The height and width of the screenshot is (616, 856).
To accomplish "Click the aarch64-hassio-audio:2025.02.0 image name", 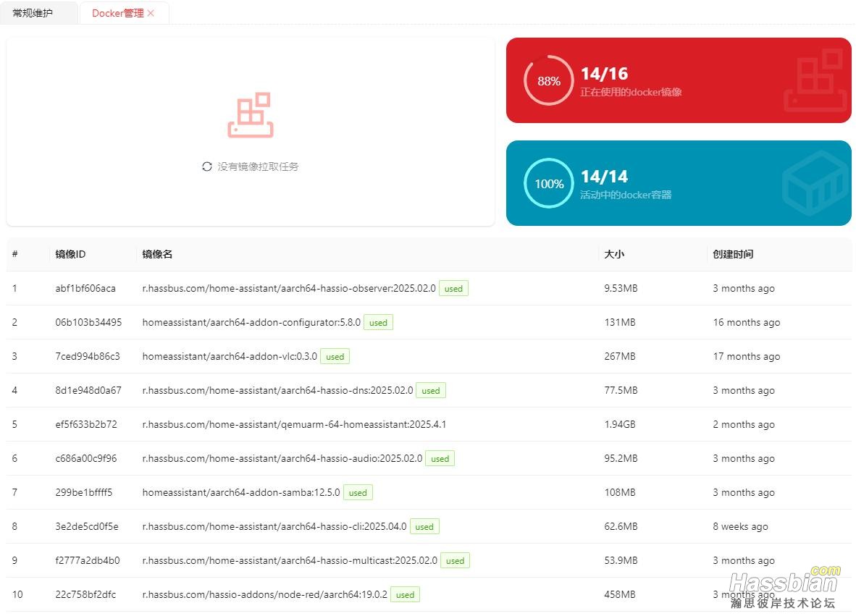I will tap(282, 458).
